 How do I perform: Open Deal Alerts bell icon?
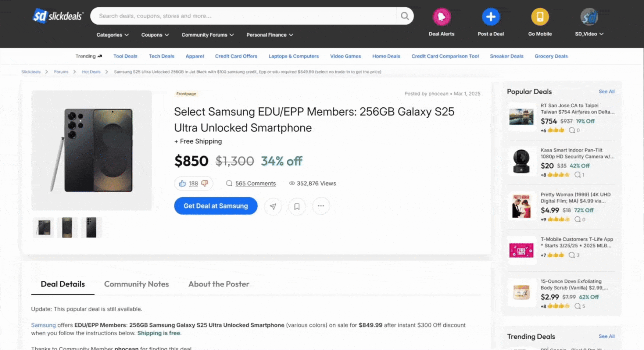[x=442, y=16]
